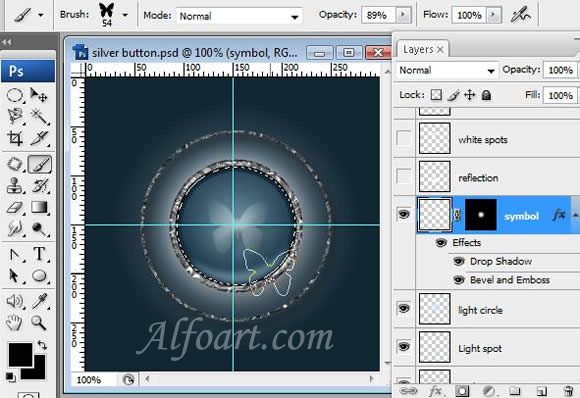Edit the Flow value field

point(469,15)
